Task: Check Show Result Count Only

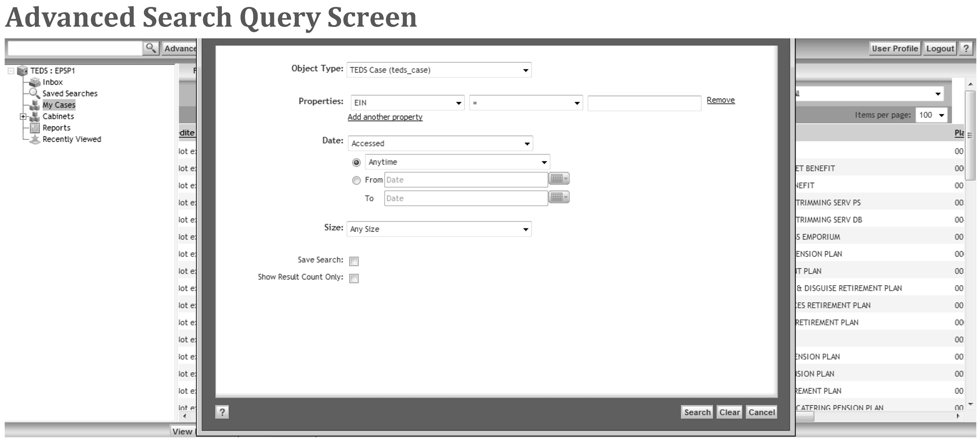Action: coord(354,278)
